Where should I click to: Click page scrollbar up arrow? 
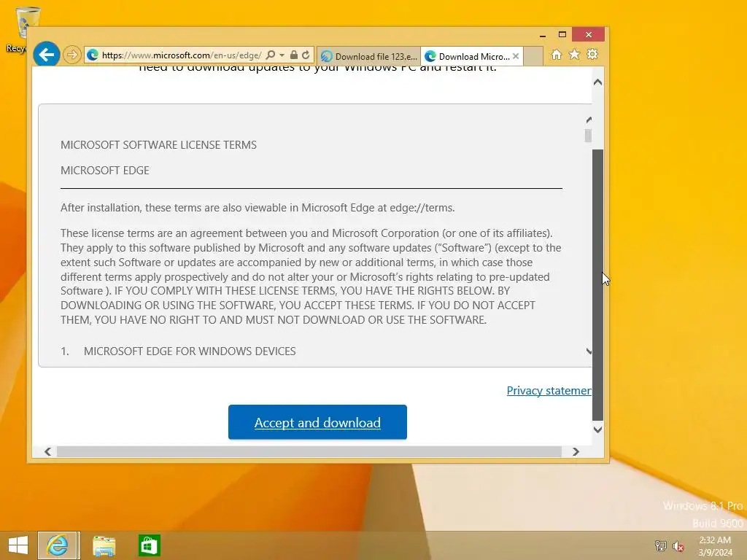tap(598, 82)
